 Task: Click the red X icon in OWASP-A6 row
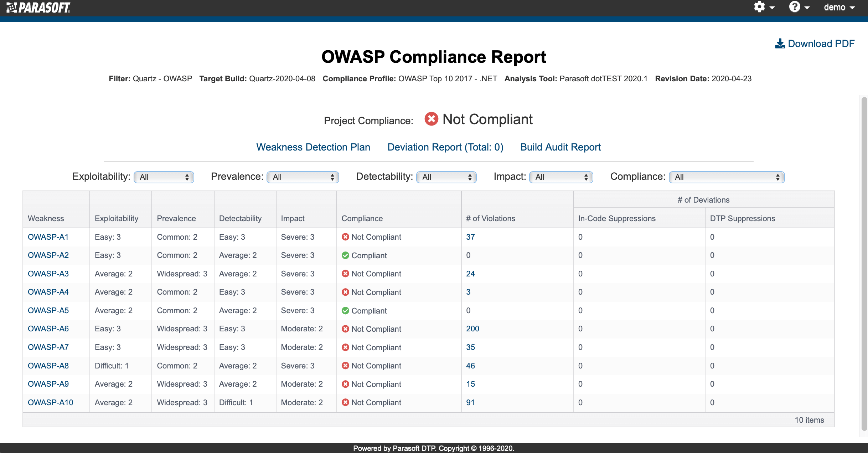tap(345, 329)
